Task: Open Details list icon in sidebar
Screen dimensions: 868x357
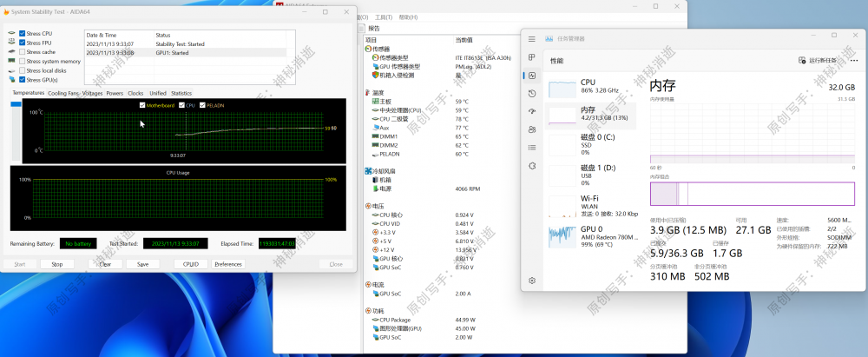Action: [x=532, y=148]
